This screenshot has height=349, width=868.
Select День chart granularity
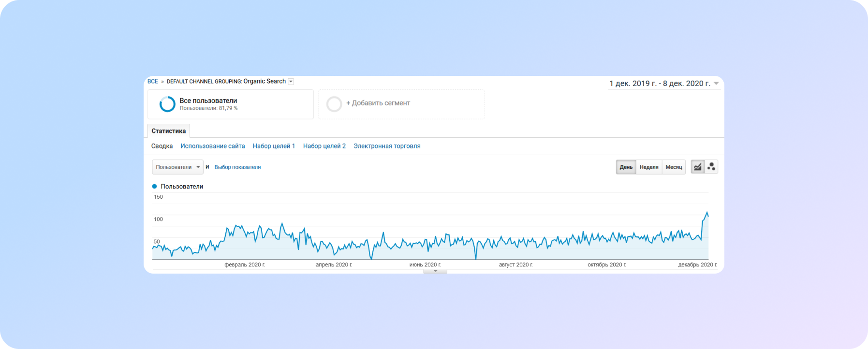626,167
